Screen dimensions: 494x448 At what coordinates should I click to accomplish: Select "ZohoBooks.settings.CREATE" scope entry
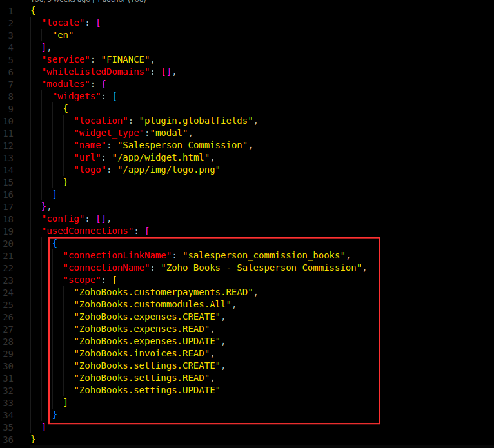pyautogui.click(x=147, y=366)
